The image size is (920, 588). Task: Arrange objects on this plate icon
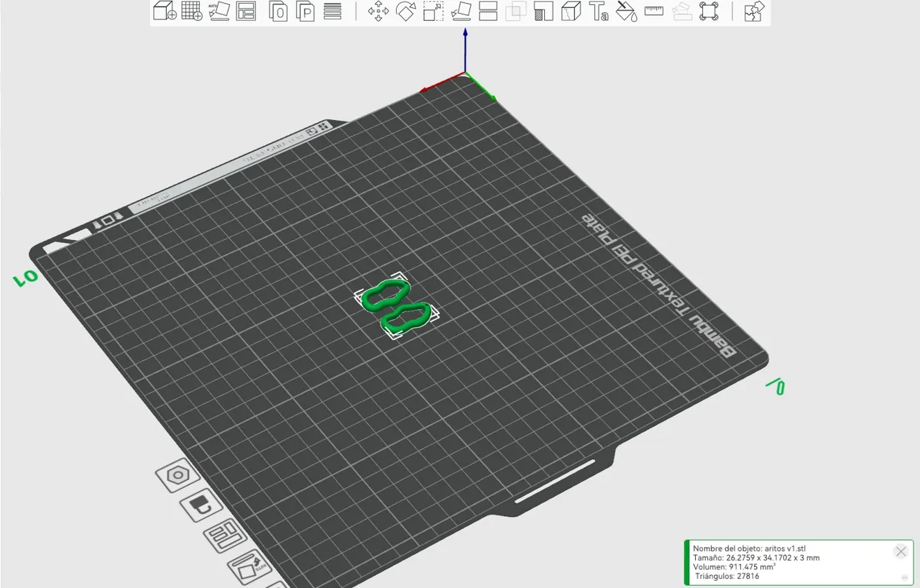tap(225, 536)
